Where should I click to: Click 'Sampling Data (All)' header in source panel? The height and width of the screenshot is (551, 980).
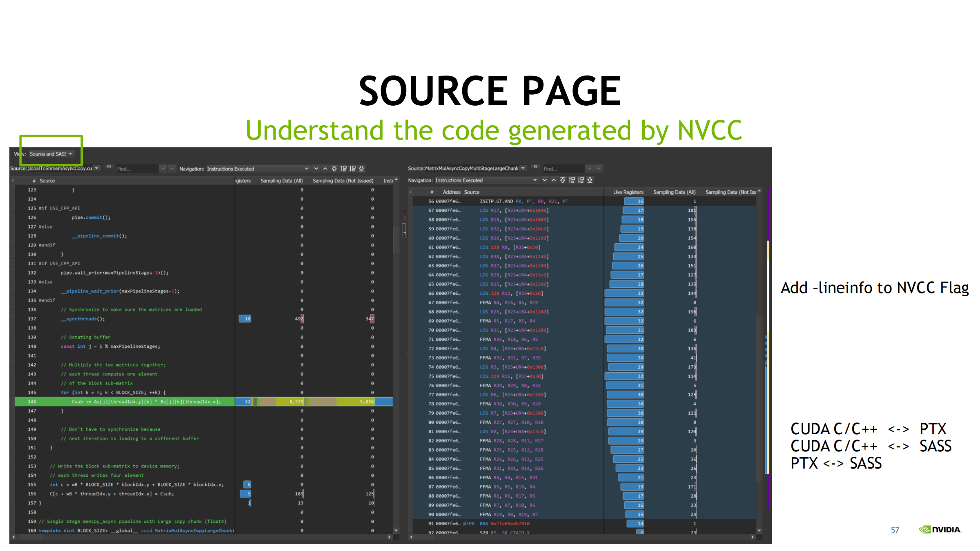[x=281, y=180]
